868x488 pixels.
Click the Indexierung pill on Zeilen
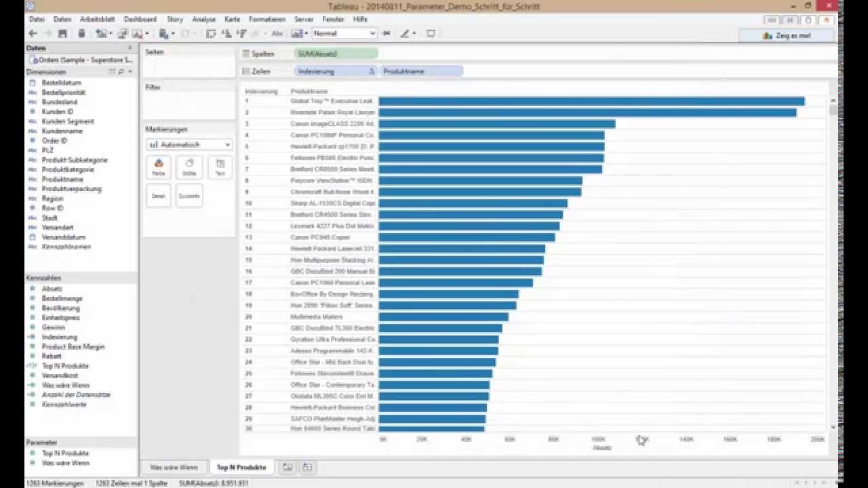[x=336, y=71]
